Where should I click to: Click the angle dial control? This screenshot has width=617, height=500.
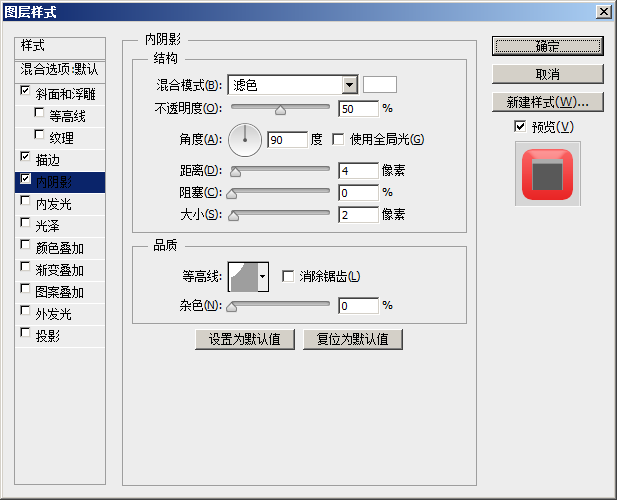[x=245, y=140]
